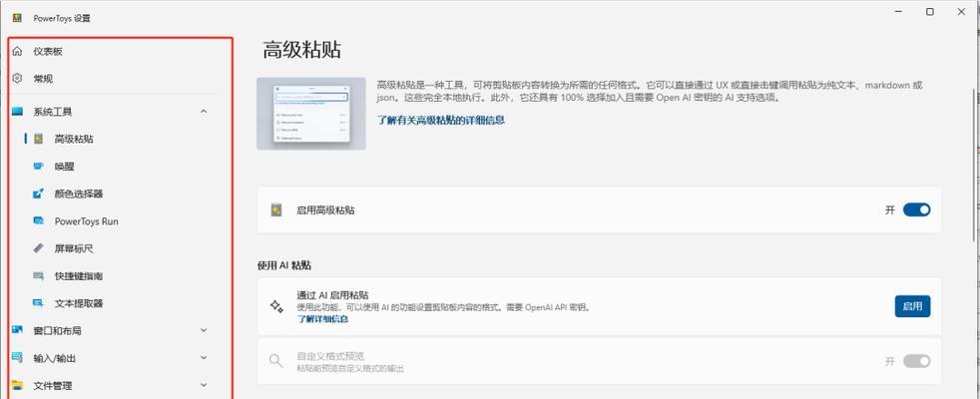
Task: Click the 通过 AI 启用粘贴 title text
Action: [x=332, y=295]
